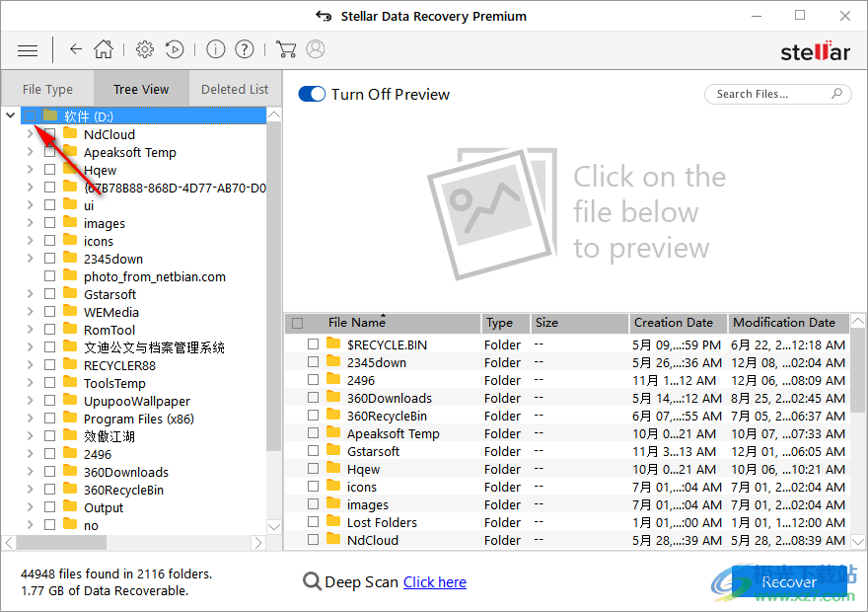
Task: Click the tree scroll down arrow
Action: point(273,526)
